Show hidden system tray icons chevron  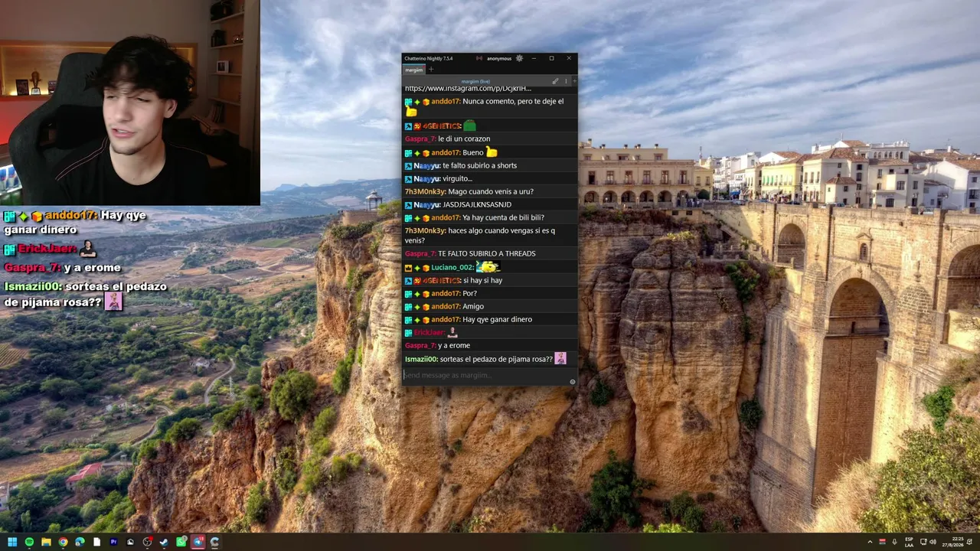870,542
